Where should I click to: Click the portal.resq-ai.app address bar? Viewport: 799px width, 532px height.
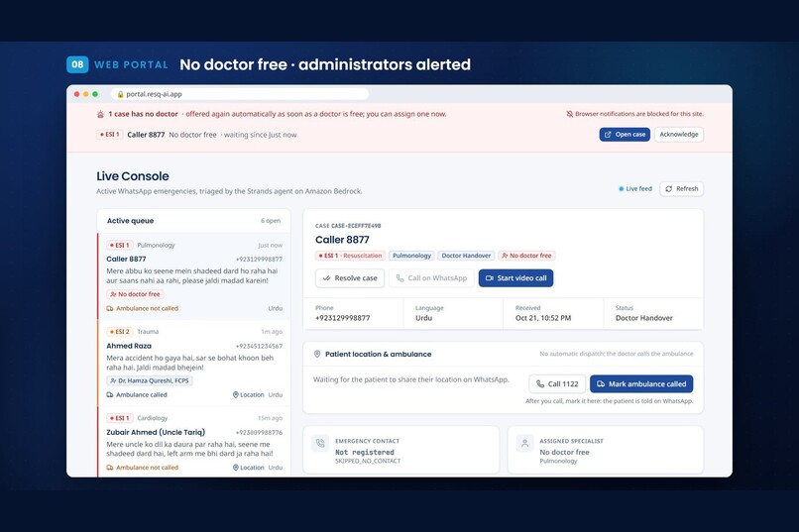click(240, 94)
